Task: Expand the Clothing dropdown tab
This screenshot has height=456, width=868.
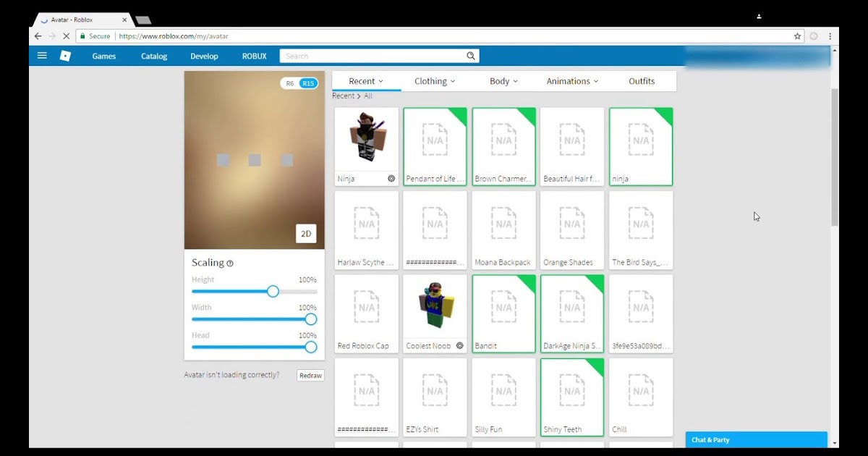Action: point(435,81)
